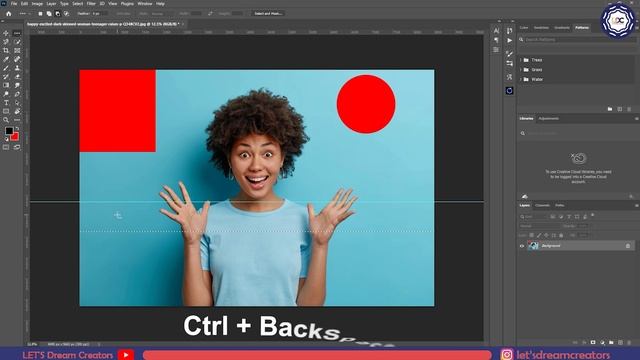Create new group folder in Layers panel
This screenshot has height=360, width=640.
[611, 342]
